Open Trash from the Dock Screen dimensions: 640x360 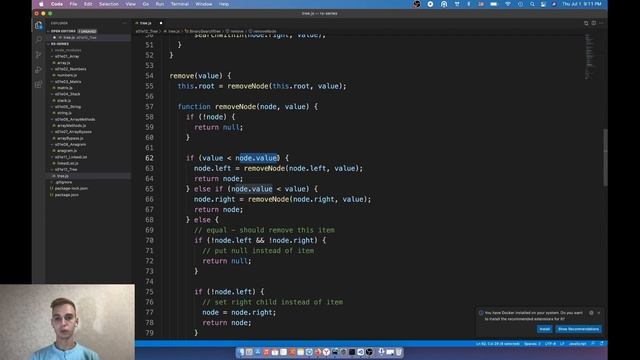[x=399, y=352]
